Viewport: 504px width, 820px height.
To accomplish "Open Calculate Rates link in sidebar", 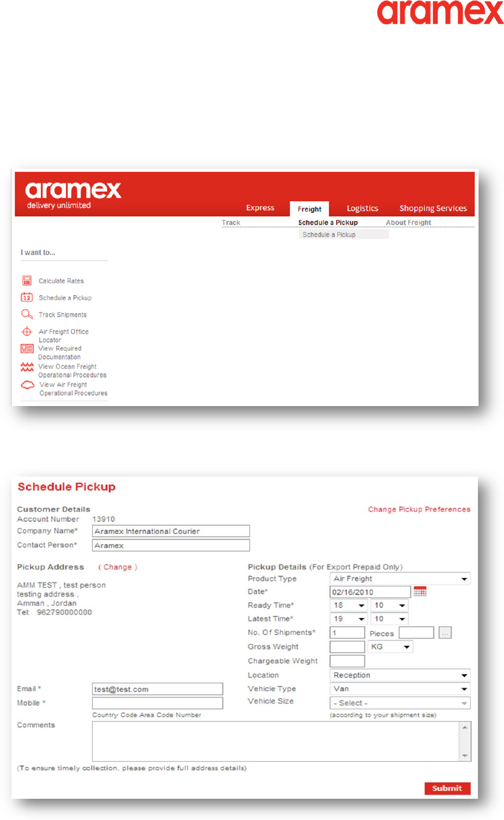I will click(61, 281).
